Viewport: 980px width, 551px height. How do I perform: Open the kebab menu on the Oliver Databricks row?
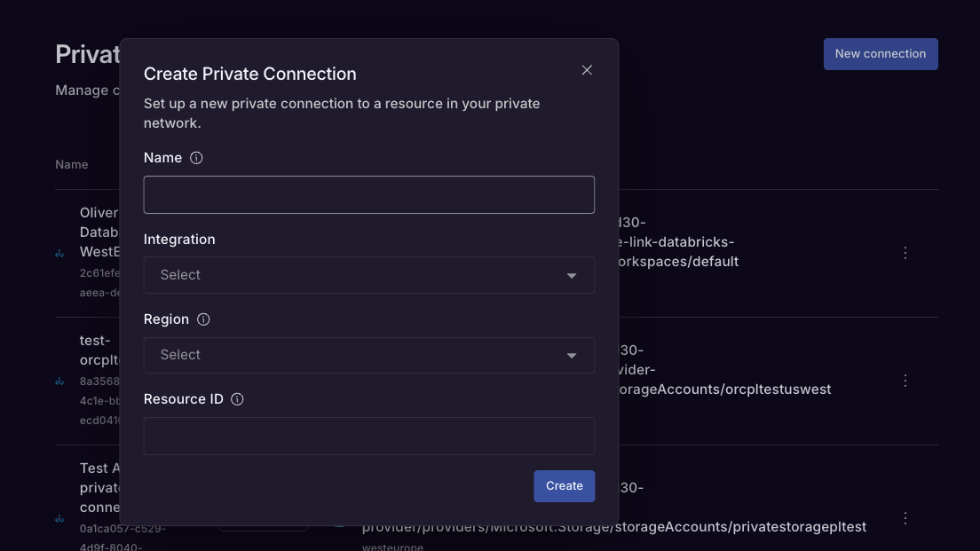click(905, 253)
